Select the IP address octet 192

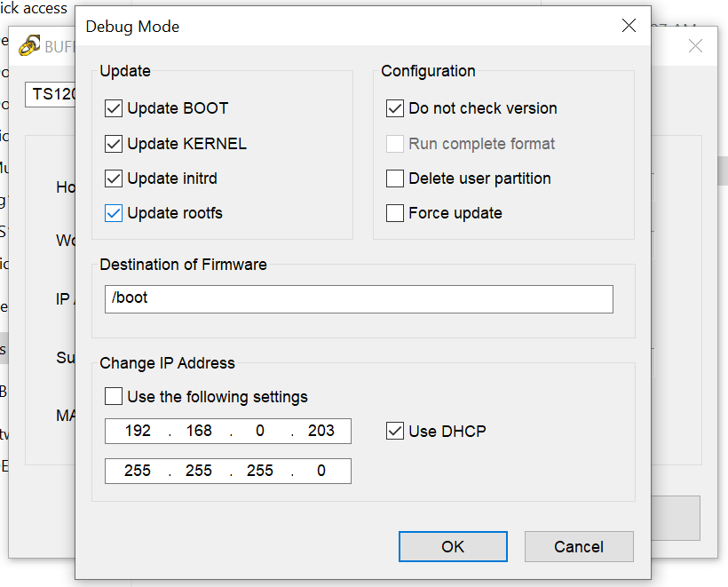(x=138, y=432)
